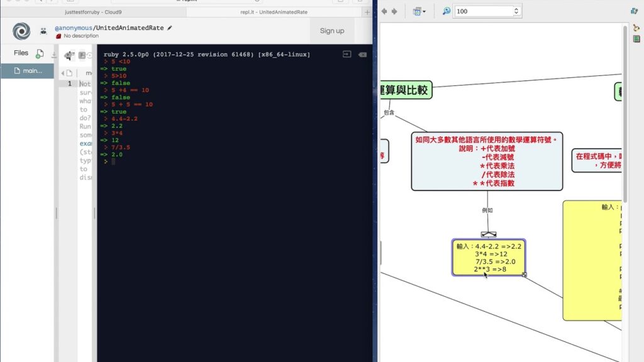Click the magnifier zoom icon in CmapTools
This screenshot has height=362, width=644.
pos(446,11)
